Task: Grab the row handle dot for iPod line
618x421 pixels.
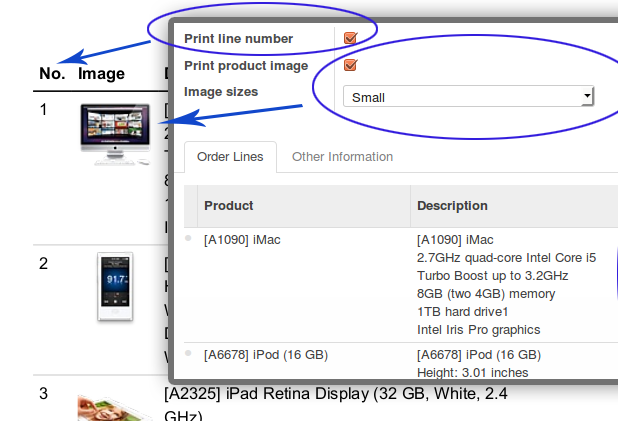Action: point(188,353)
